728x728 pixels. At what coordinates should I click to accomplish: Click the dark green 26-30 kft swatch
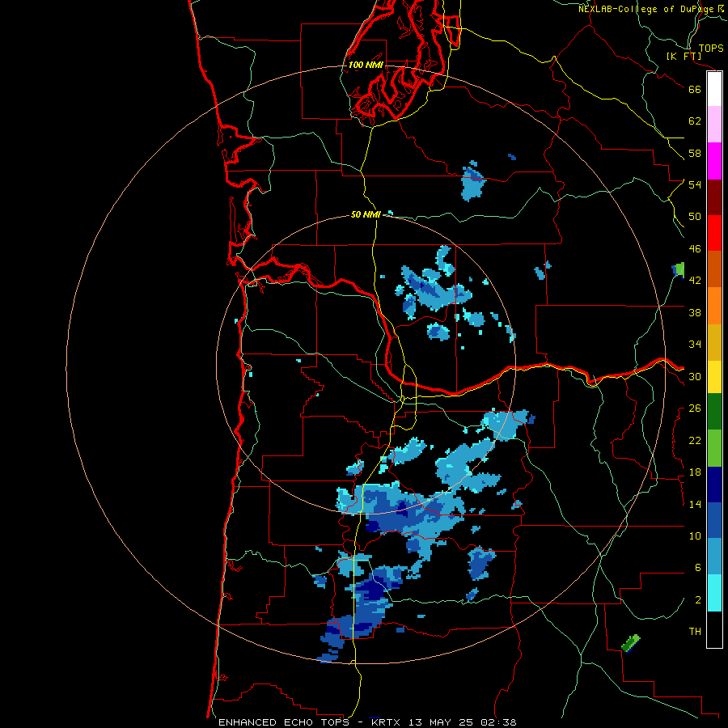click(x=714, y=412)
